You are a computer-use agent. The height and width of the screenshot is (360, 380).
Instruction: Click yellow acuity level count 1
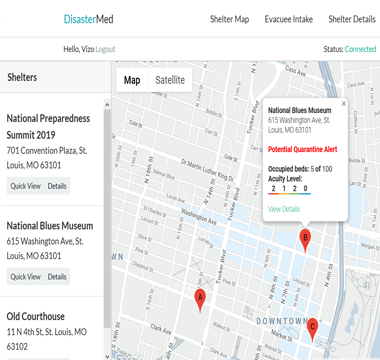(x=284, y=189)
